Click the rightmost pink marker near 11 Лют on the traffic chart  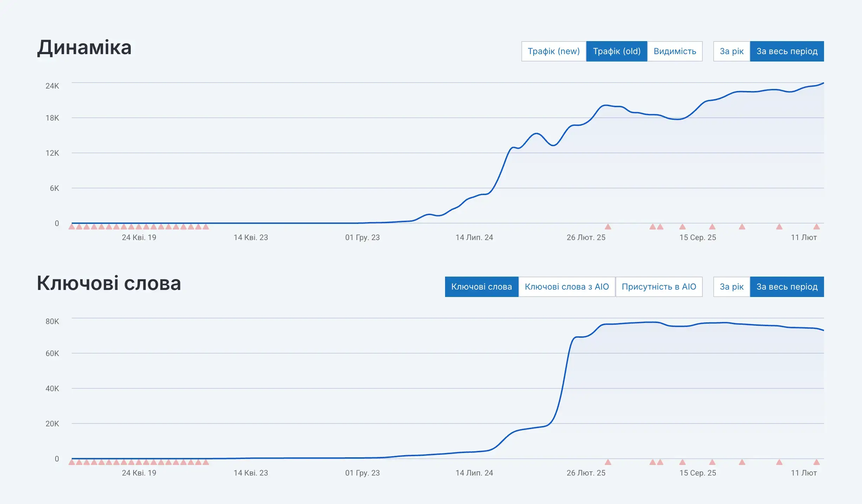click(816, 227)
